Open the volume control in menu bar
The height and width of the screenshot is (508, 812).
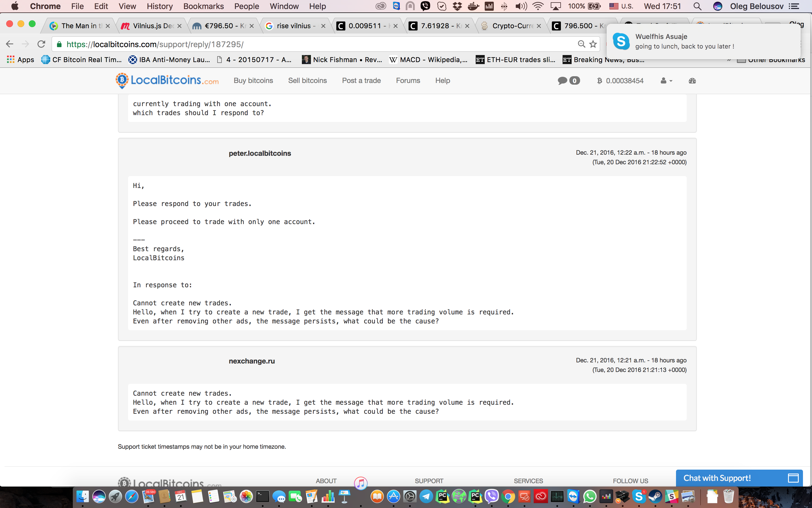(x=521, y=6)
